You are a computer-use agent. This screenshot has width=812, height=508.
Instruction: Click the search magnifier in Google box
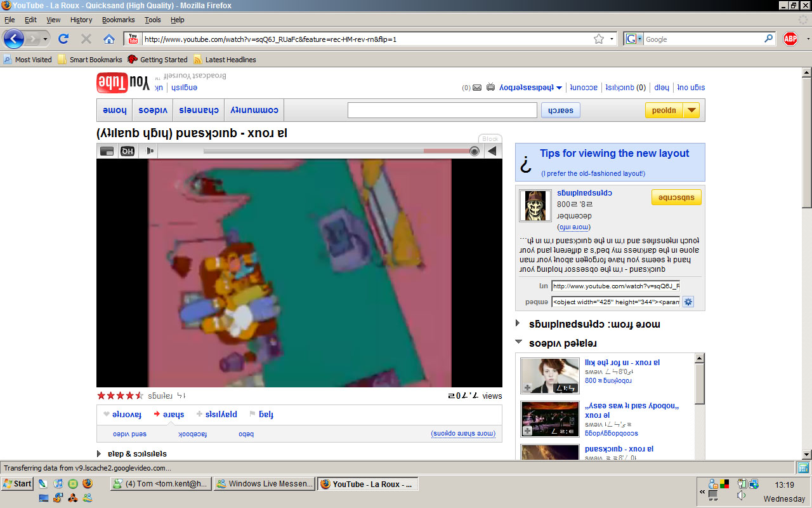point(769,39)
